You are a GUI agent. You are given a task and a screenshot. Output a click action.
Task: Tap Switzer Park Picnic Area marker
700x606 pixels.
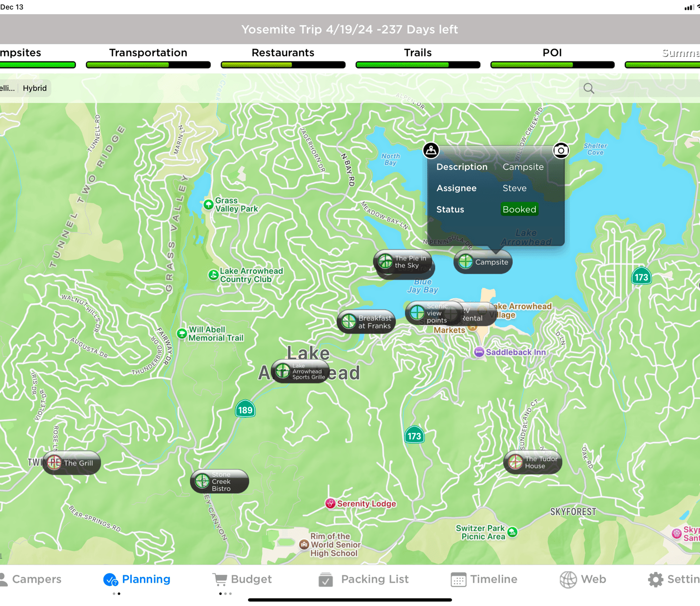click(512, 532)
